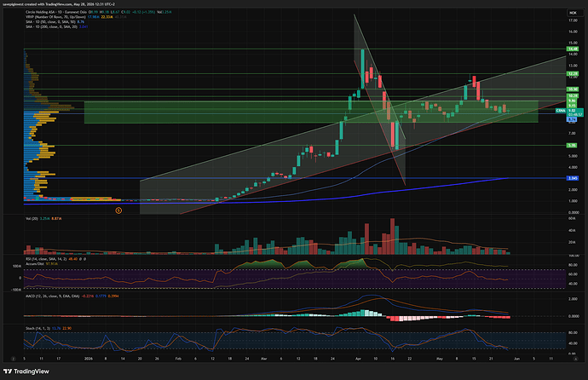Select the Vol (20) indicator legend

pyautogui.click(x=32, y=218)
